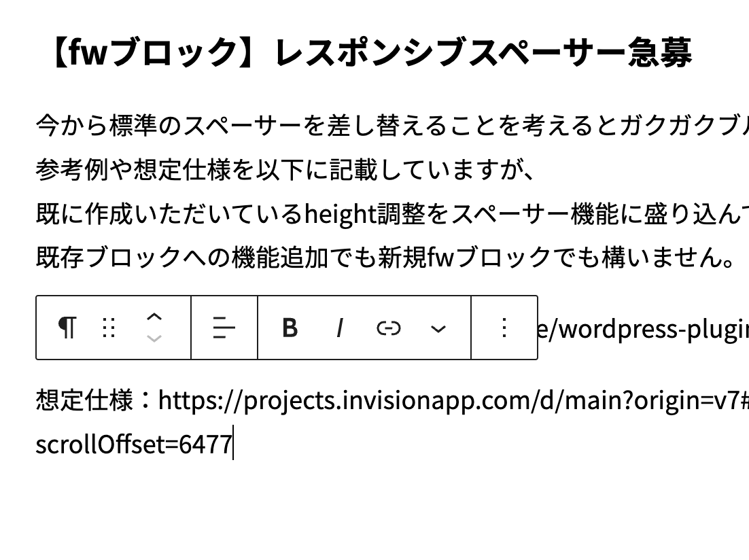Click the word 急募 in the title
749x560 pixels.
tap(659, 52)
